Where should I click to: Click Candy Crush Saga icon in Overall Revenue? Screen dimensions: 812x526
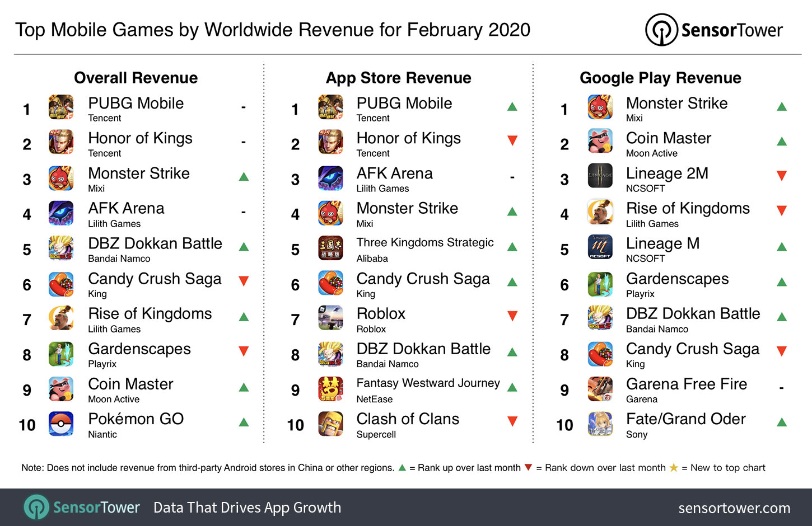coord(61,284)
